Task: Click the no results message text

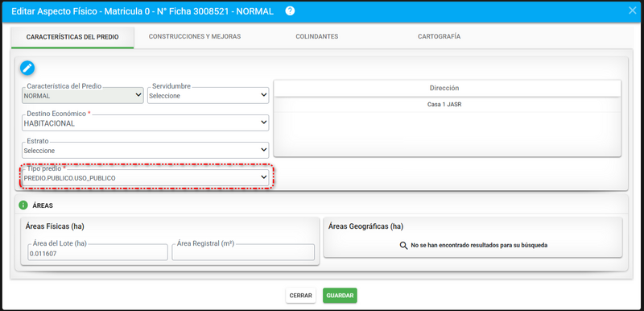Action: click(x=479, y=245)
